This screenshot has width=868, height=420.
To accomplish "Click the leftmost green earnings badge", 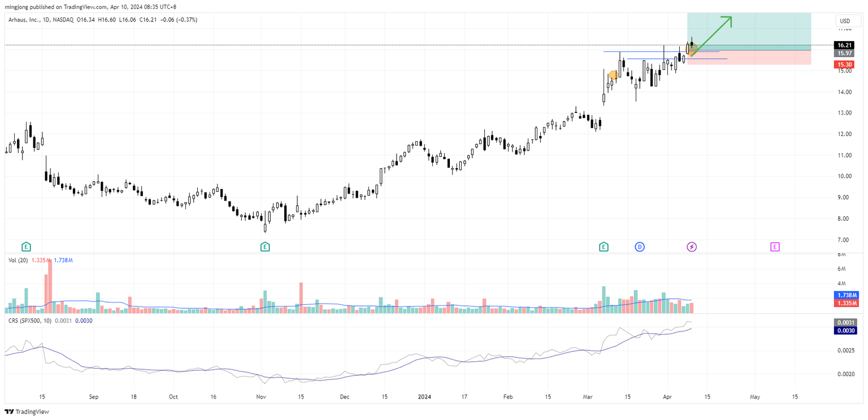I will coord(25,247).
